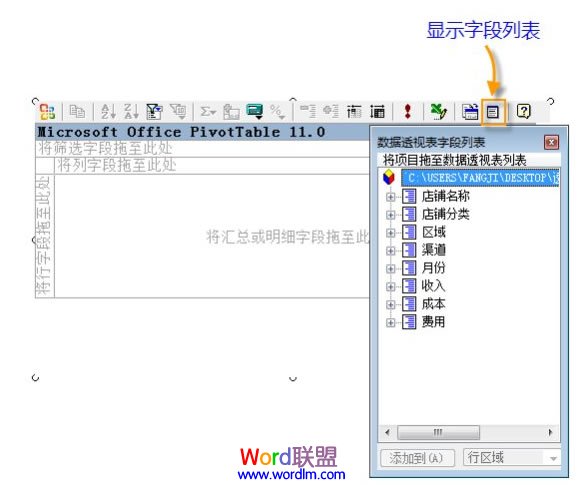Click the Show Details icon
The width and height of the screenshot is (583, 485).
[377, 112]
